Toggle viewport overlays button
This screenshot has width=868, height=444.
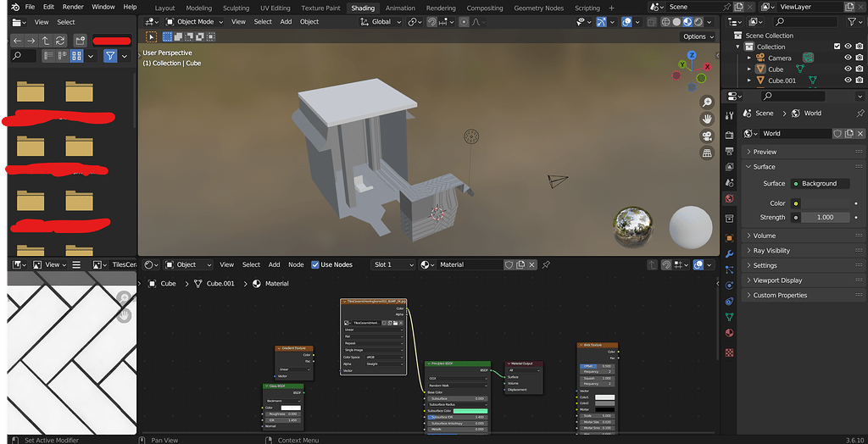click(626, 22)
